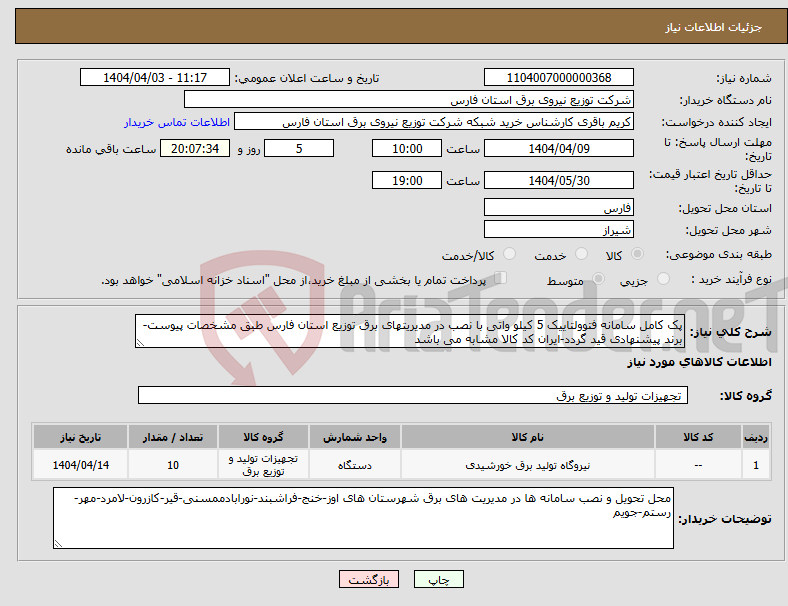Click response deadline date 1404/04/09
788x606 pixels.
[x=558, y=148]
